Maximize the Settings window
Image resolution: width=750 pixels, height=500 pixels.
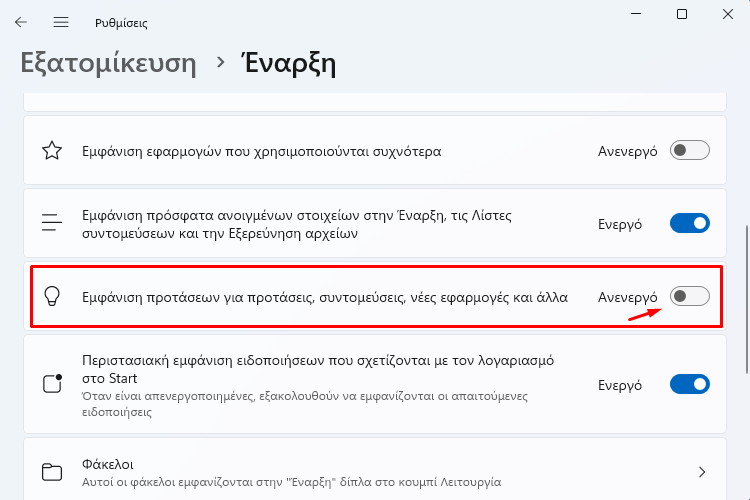(x=682, y=14)
